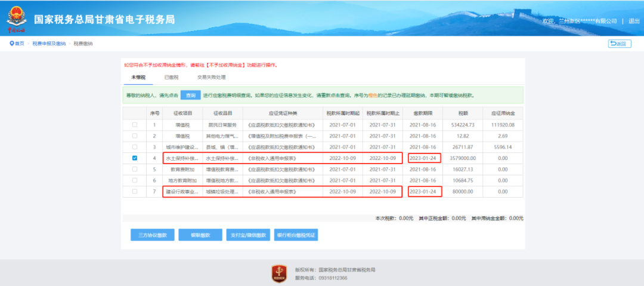Click the 返回 back button
The height and width of the screenshot is (286, 644).
pyautogui.click(x=619, y=44)
